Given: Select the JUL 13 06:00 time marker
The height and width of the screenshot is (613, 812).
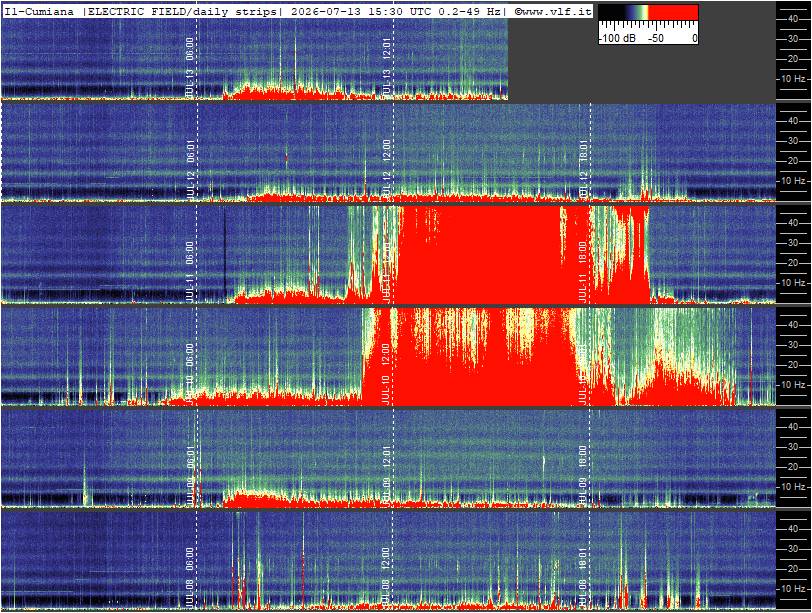Looking at the screenshot, I should coord(189,67).
